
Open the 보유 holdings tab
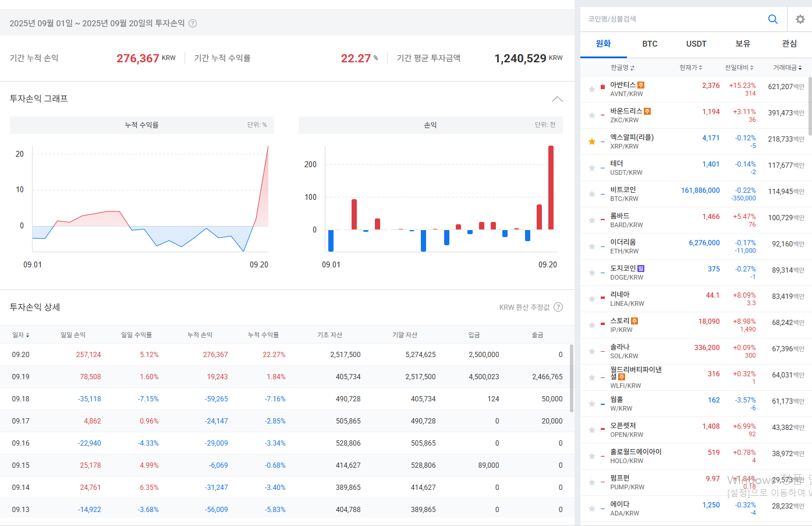click(x=743, y=44)
